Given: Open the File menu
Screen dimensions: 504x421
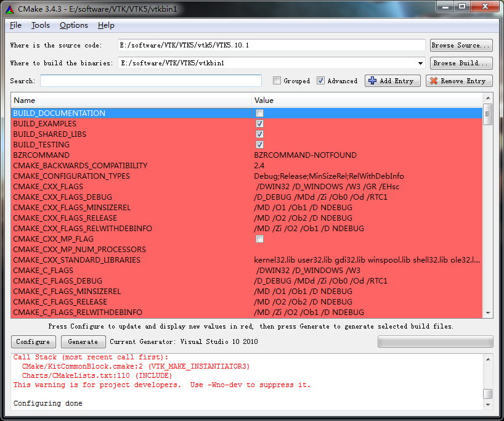Looking at the screenshot, I should coord(15,25).
